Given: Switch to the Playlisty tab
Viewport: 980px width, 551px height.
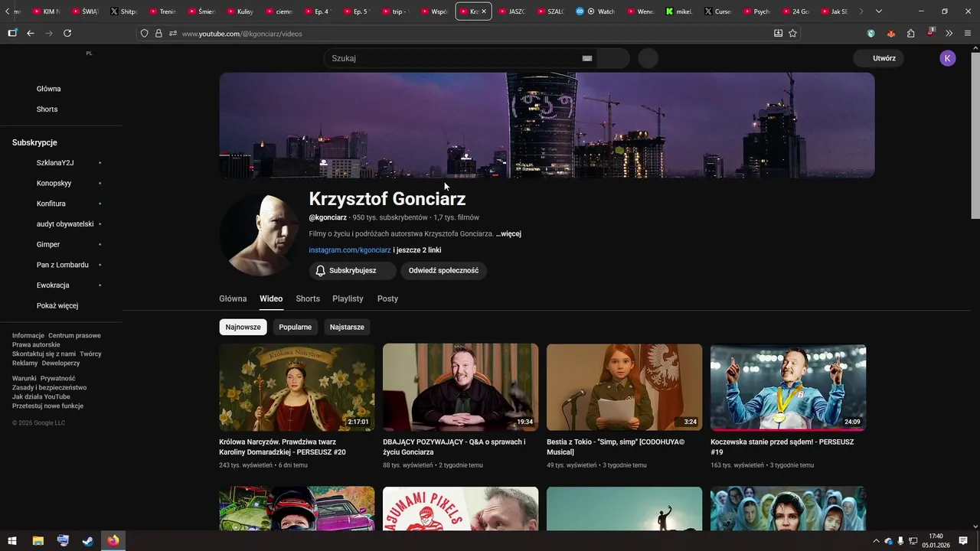Looking at the screenshot, I should pyautogui.click(x=348, y=299).
